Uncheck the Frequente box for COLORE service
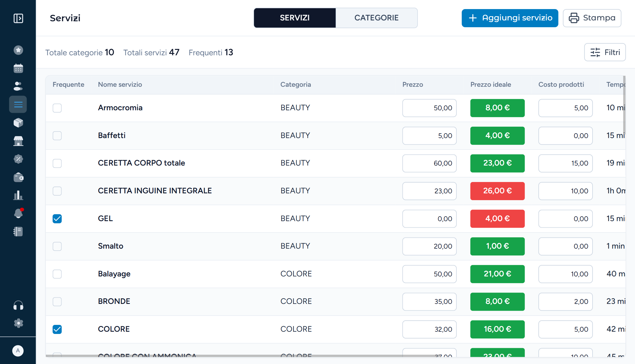 pos(57,329)
